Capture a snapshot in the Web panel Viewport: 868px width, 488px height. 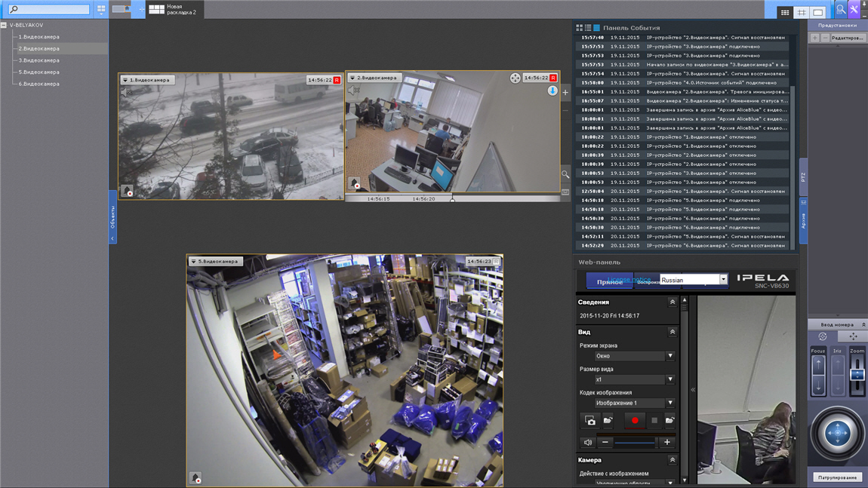click(590, 421)
